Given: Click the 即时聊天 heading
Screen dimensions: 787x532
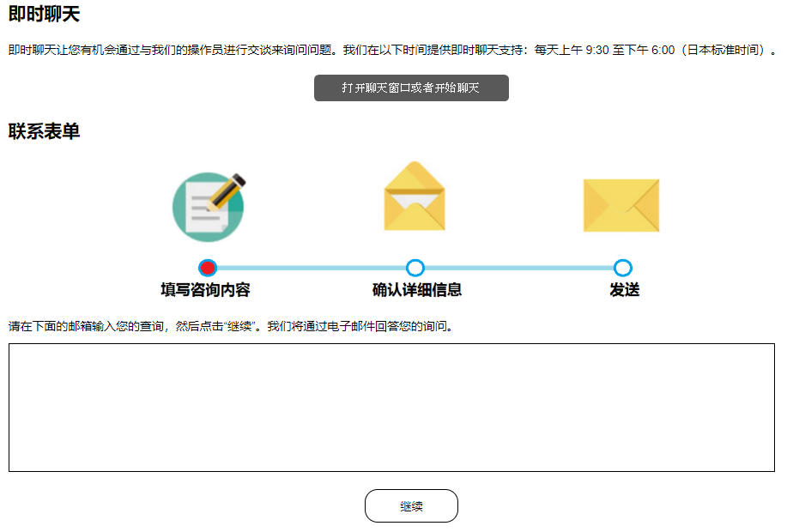Looking at the screenshot, I should [x=44, y=14].
